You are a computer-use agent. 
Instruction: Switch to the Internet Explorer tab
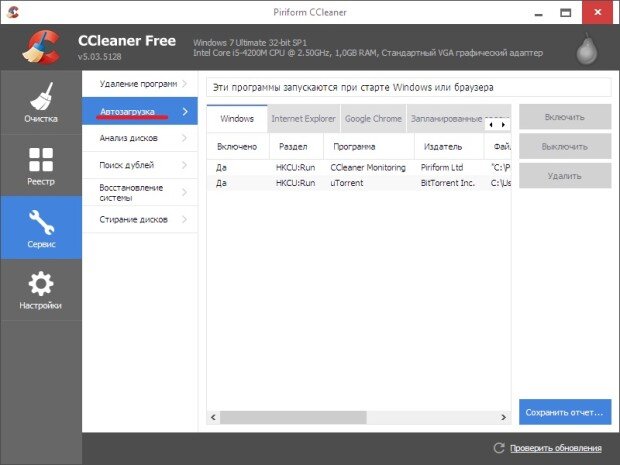pyautogui.click(x=303, y=119)
